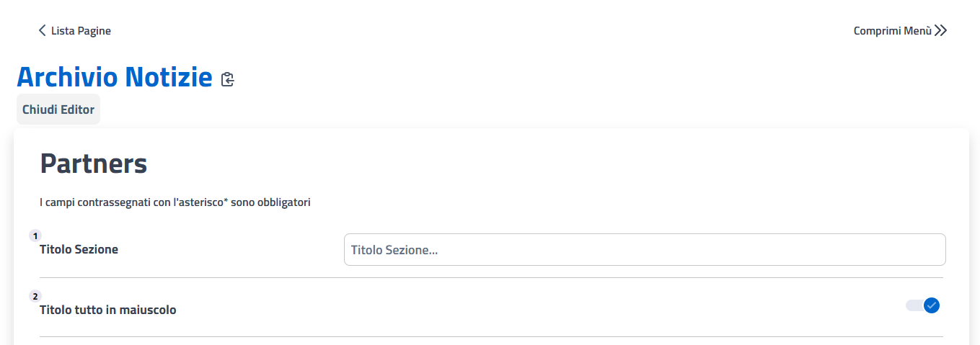Click the Titolo Sezione field label
The width and height of the screenshot is (980, 345).
[79, 249]
